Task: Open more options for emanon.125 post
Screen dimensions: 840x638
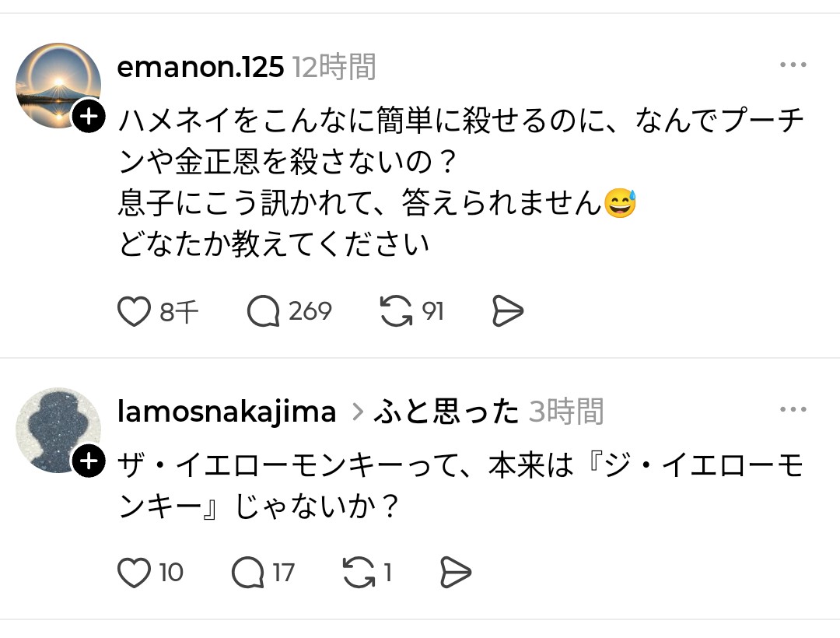Action: (793, 65)
